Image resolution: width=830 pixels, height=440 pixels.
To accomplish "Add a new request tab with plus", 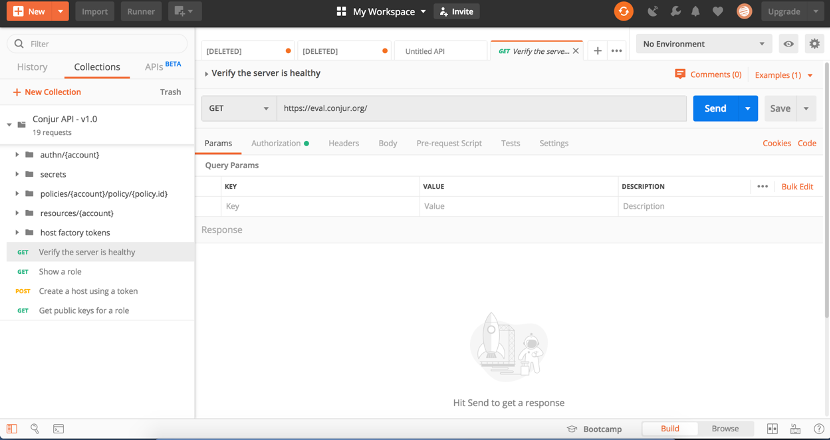I will point(597,51).
